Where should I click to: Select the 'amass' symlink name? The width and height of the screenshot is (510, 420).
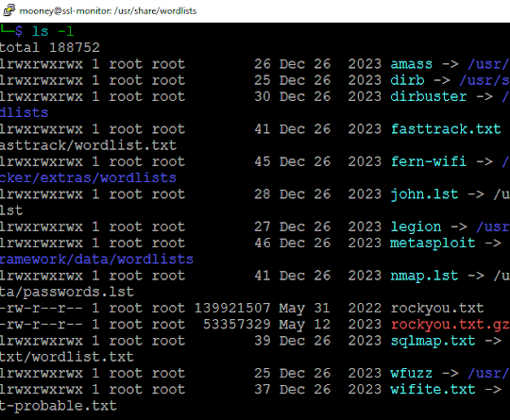(412, 64)
